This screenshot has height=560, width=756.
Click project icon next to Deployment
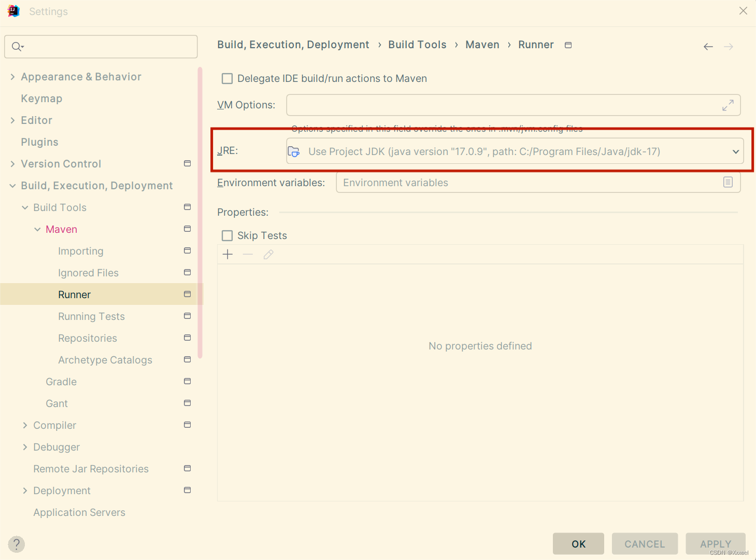[188, 490]
